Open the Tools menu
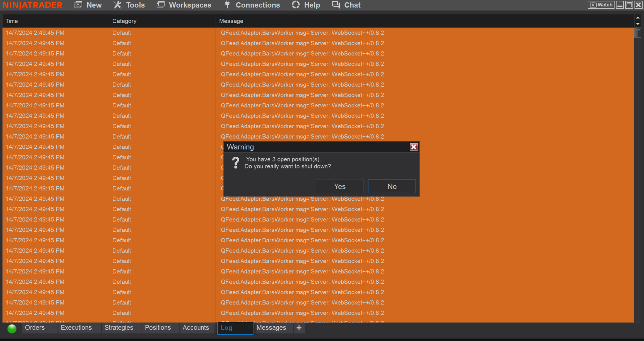 [x=129, y=5]
